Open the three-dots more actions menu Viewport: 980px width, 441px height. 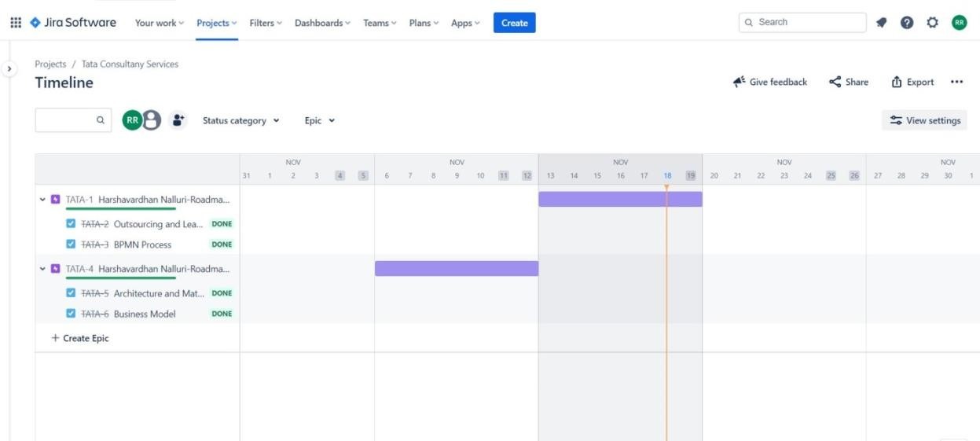(x=956, y=82)
